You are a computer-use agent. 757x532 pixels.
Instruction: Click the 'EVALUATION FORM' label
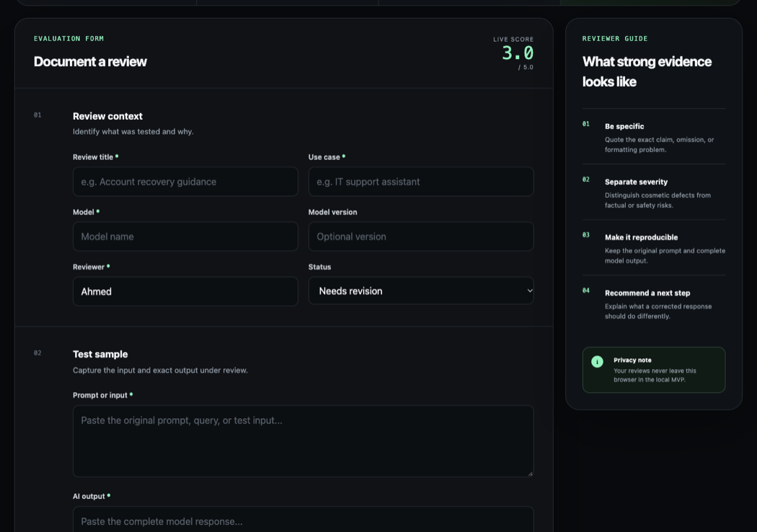68,39
